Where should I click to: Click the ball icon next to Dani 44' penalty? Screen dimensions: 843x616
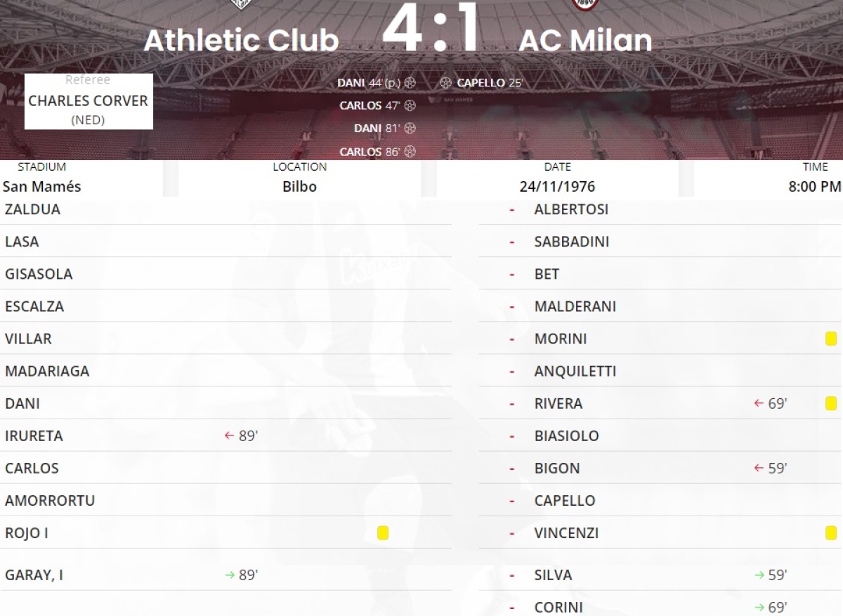coord(410,83)
